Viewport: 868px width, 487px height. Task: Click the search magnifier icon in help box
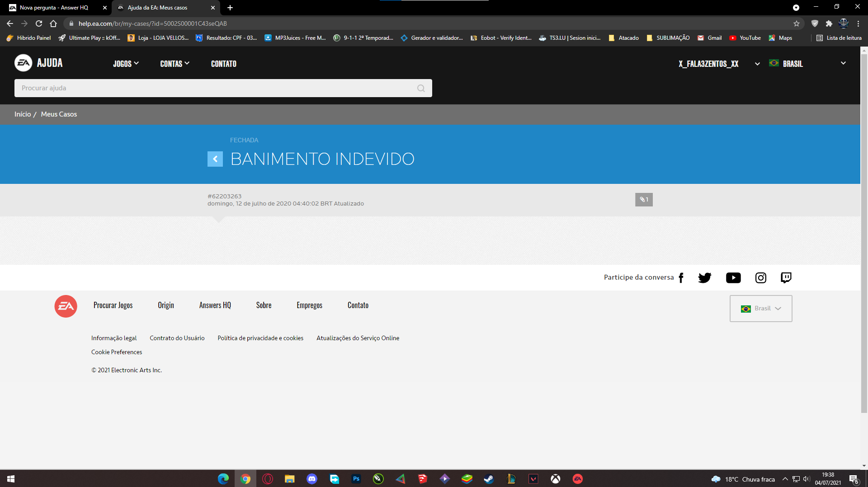[x=421, y=89]
